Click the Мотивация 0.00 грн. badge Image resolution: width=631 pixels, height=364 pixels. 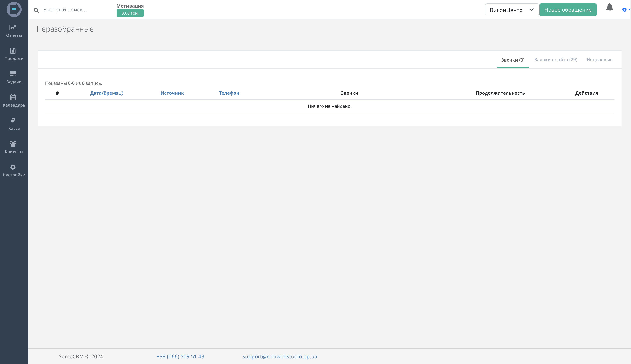point(130,13)
